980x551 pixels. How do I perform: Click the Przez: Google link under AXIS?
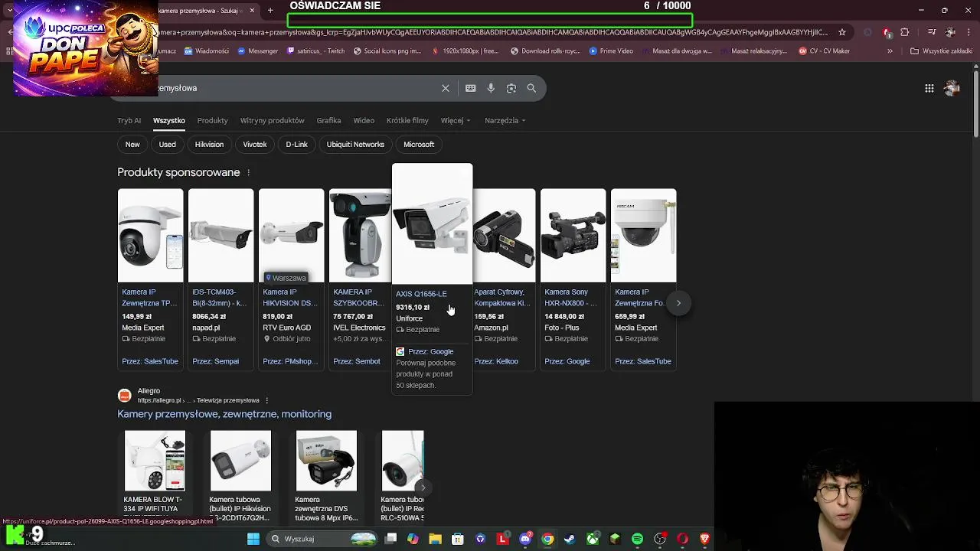pos(430,352)
